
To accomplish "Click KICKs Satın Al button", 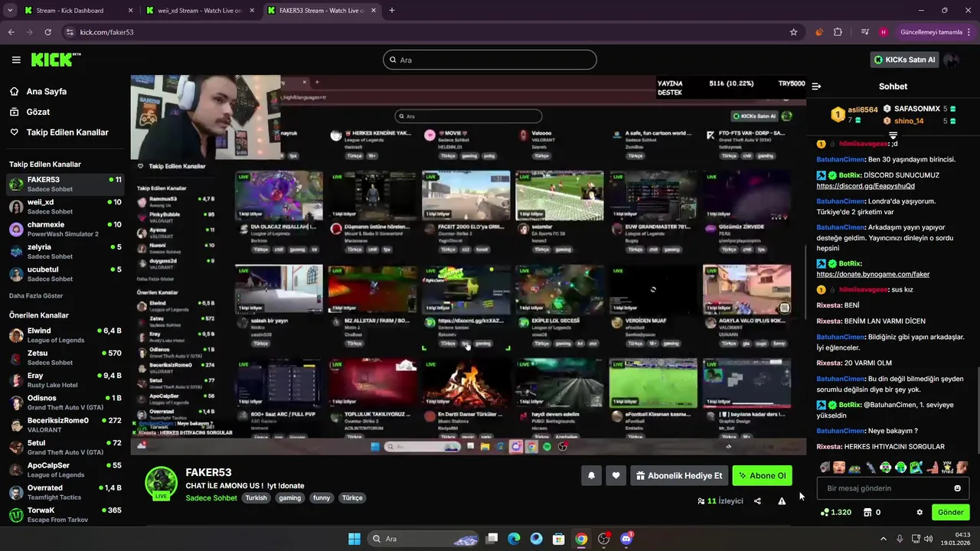I will coord(904,60).
